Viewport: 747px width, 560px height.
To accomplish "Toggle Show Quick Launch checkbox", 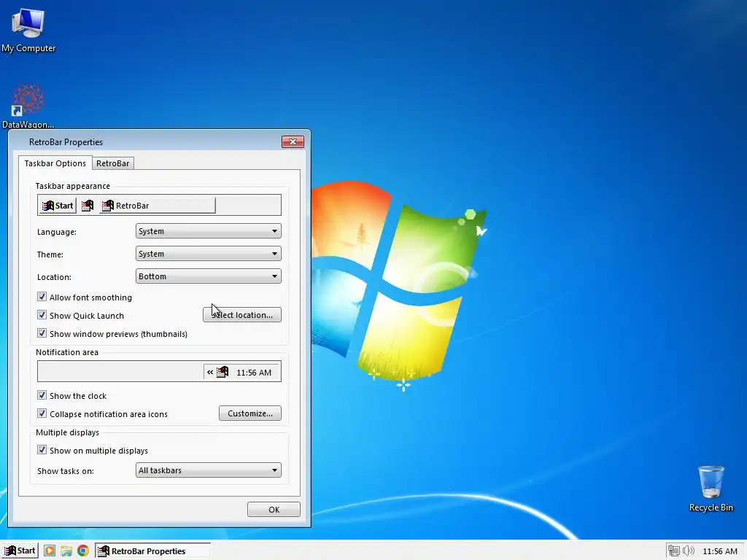I will [42, 315].
